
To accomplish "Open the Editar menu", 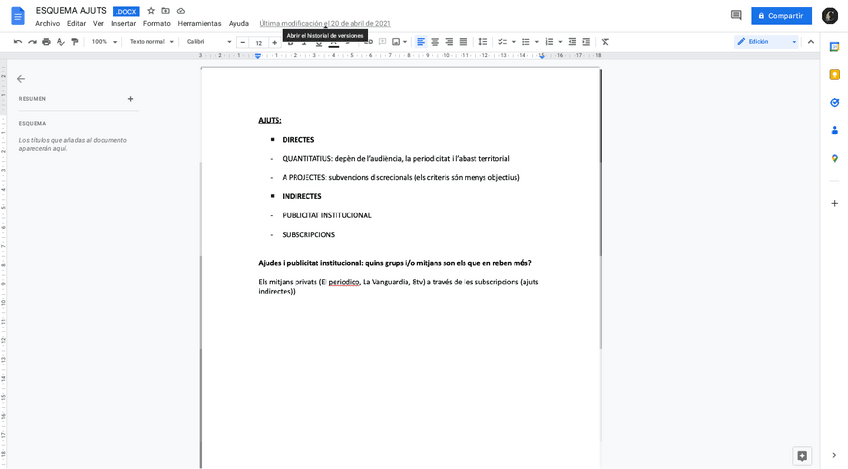I will tap(76, 23).
